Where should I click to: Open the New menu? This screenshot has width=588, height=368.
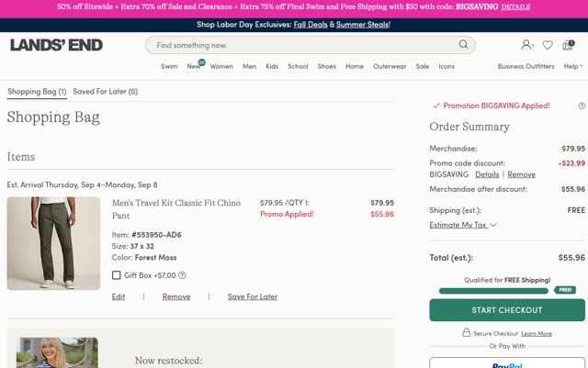(x=194, y=66)
